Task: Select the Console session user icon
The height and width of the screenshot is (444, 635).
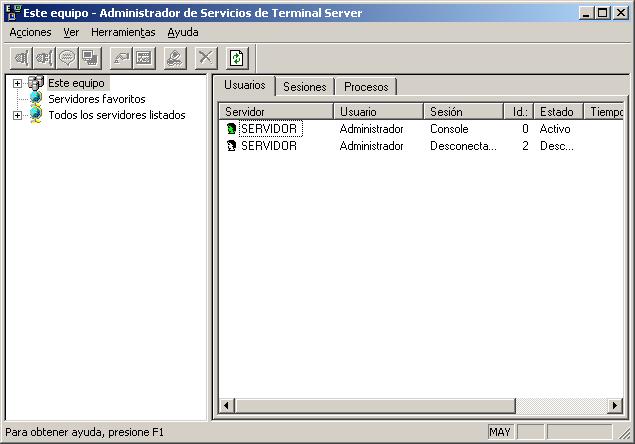Action: click(x=231, y=129)
